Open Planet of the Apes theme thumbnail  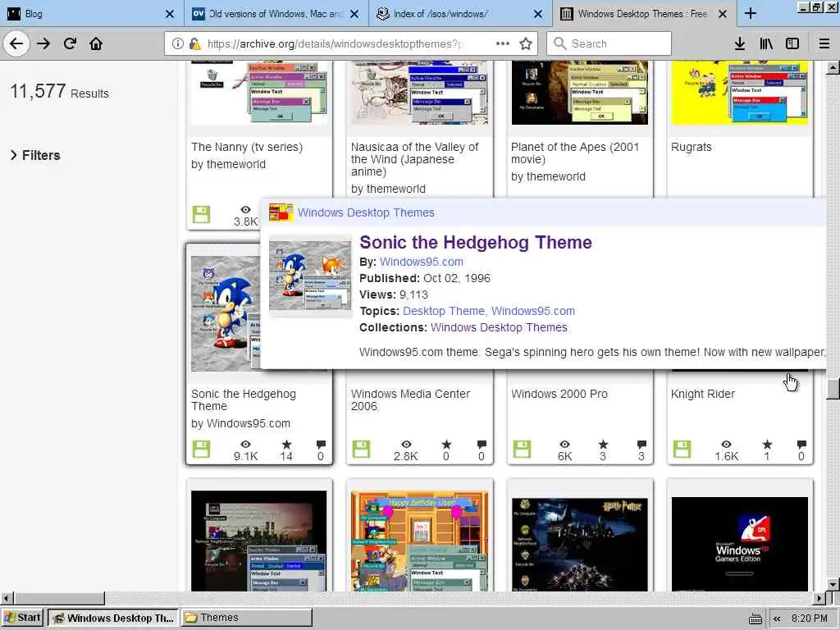580,92
